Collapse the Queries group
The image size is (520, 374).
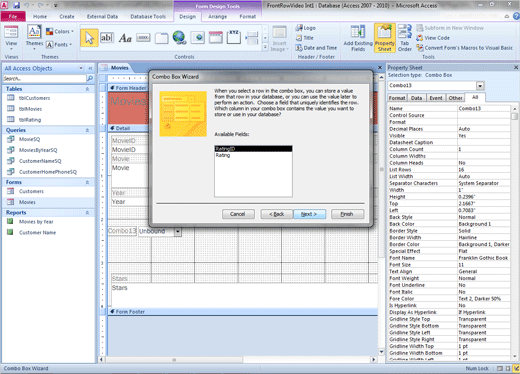(87, 130)
